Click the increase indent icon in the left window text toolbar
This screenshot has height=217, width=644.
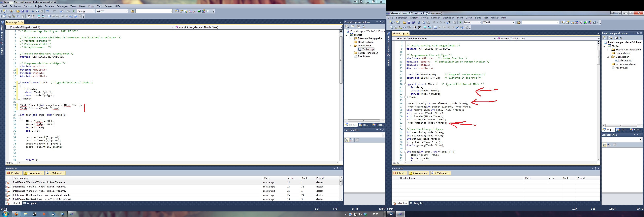[x=33, y=16]
